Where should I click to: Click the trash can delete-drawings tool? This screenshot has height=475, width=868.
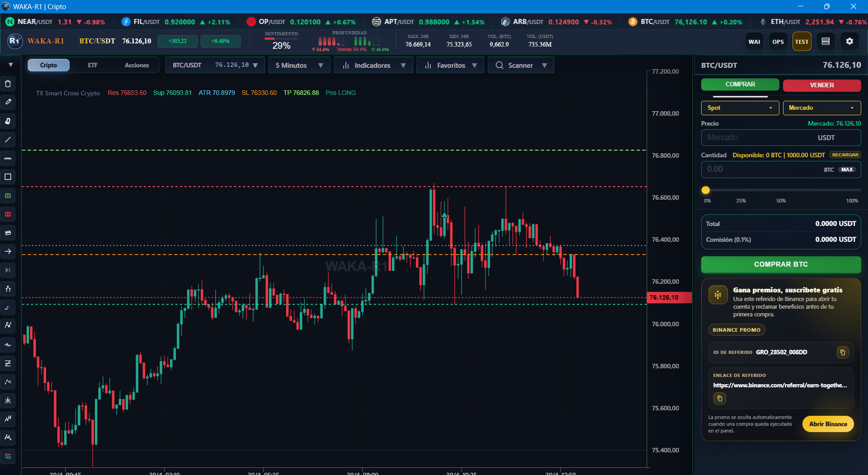coord(8,84)
